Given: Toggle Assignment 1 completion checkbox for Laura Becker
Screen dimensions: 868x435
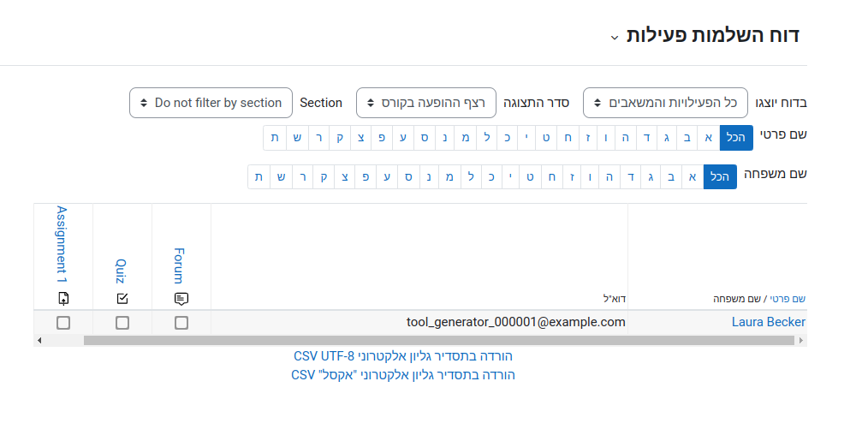Looking at the screenshot, I should pos(63,323).
